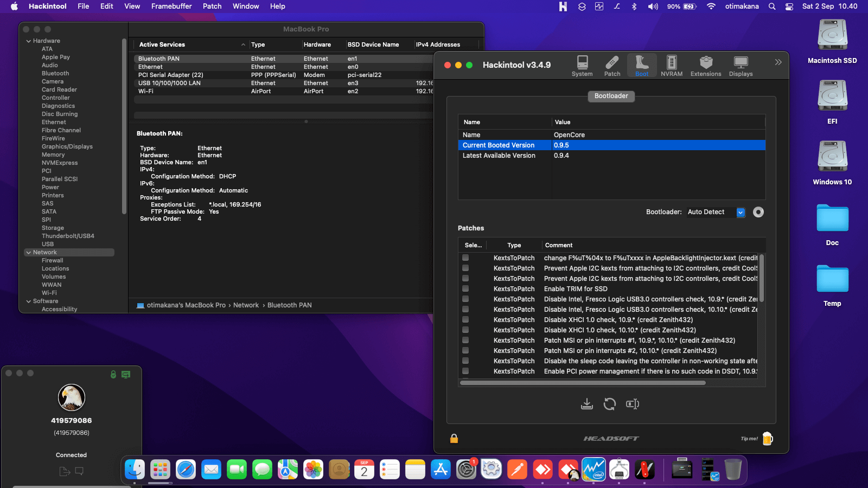
Task: Click the bootloader refresh circle button
Action: pos(758,212)
